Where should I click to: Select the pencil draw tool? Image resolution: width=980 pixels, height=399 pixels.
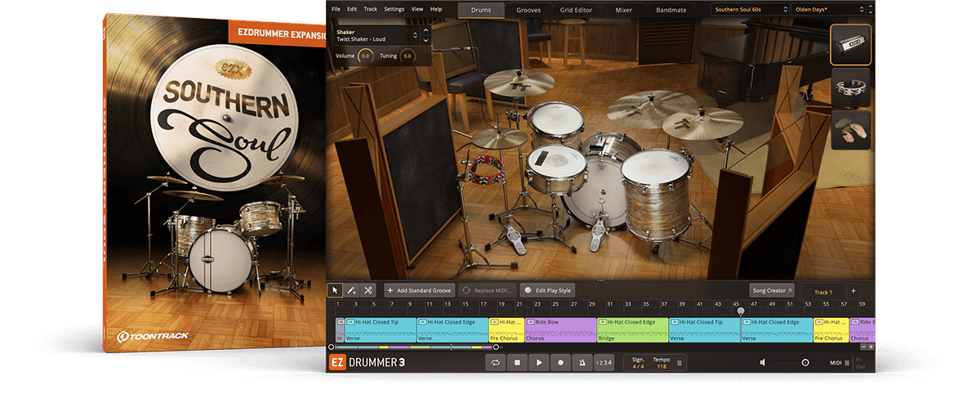pos(352,290)
